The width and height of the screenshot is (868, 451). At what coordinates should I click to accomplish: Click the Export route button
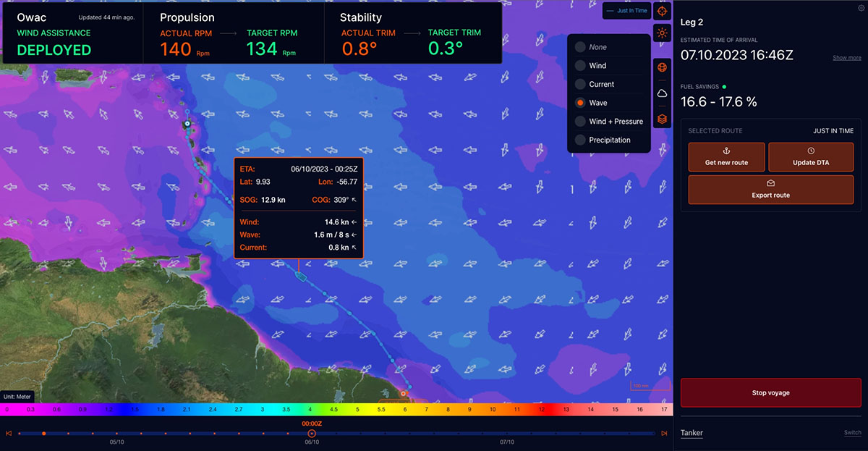(770, 190)
